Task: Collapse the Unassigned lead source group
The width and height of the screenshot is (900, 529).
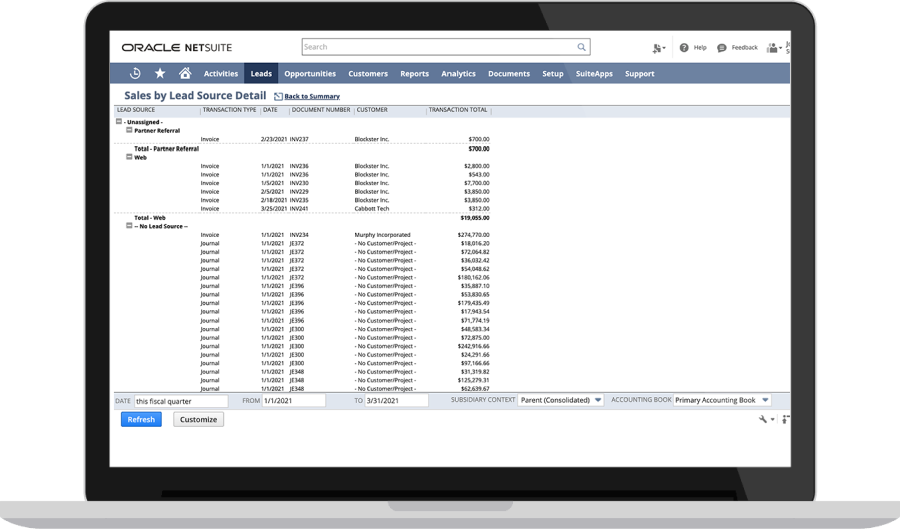Action: pos(119,122)
